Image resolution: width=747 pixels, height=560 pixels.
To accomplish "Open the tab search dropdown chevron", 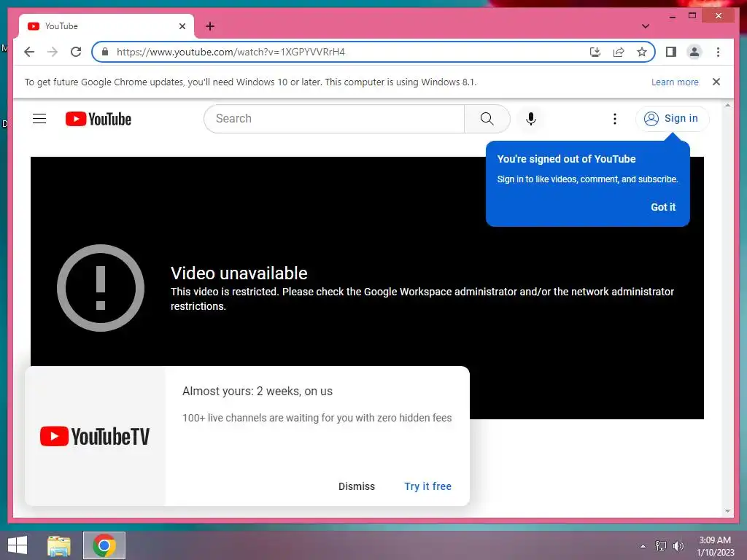I will [646, 26].
